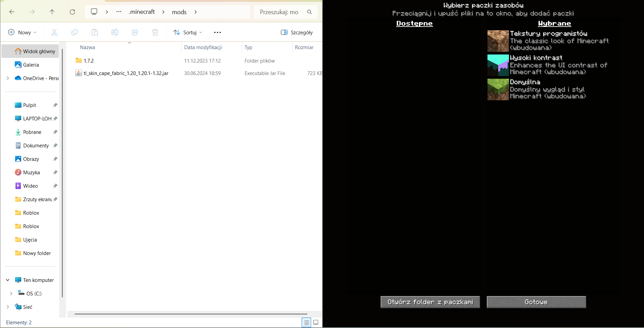Cut the selected item with scissors icon
The width and height of the screenshot is (644, 328).
pyautogui.click(x=54, y=32)
